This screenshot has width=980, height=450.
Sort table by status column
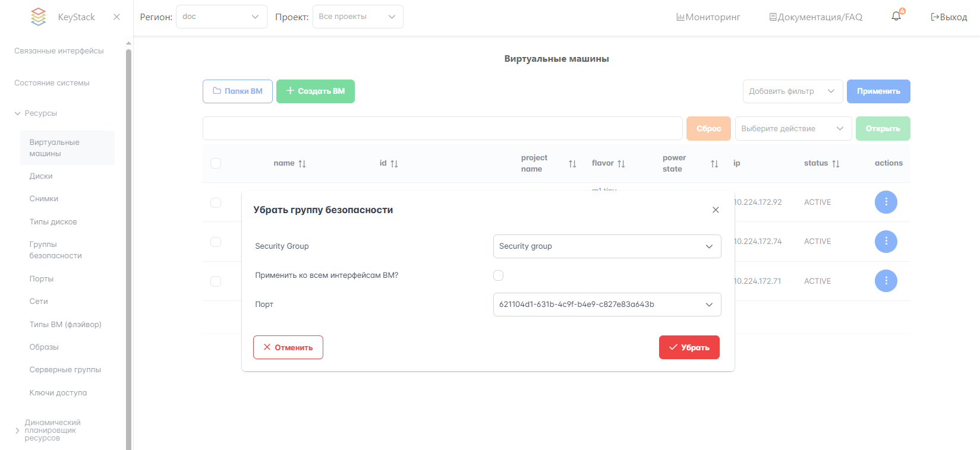click(836, 163)
